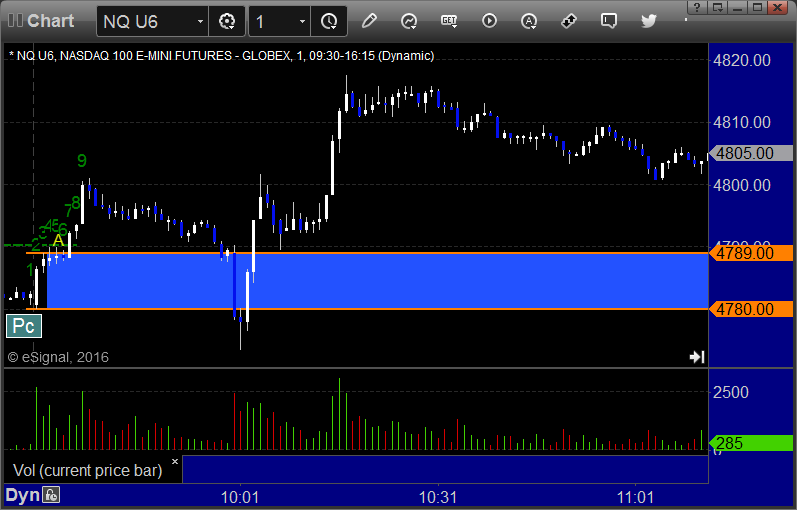The image size is (797, 510).
Task: Close the Vol (current price bar) pane
Action: pyautogui.click(x=175, y=462)
